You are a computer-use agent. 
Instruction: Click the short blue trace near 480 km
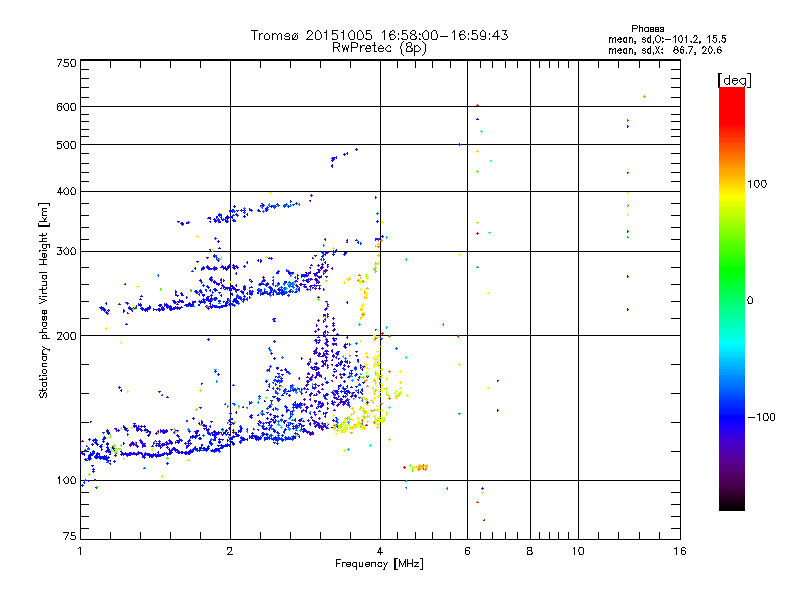tap(344, 156)
